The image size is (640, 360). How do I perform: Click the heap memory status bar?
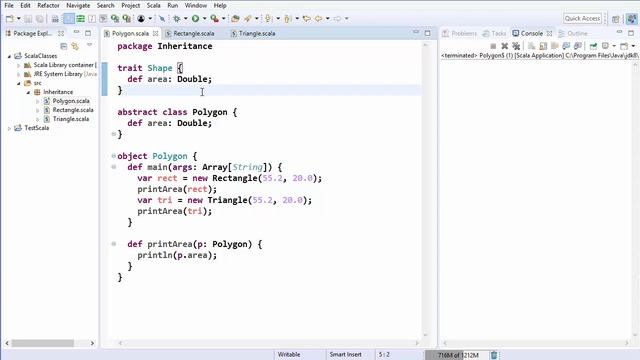(x=457, y=355)
